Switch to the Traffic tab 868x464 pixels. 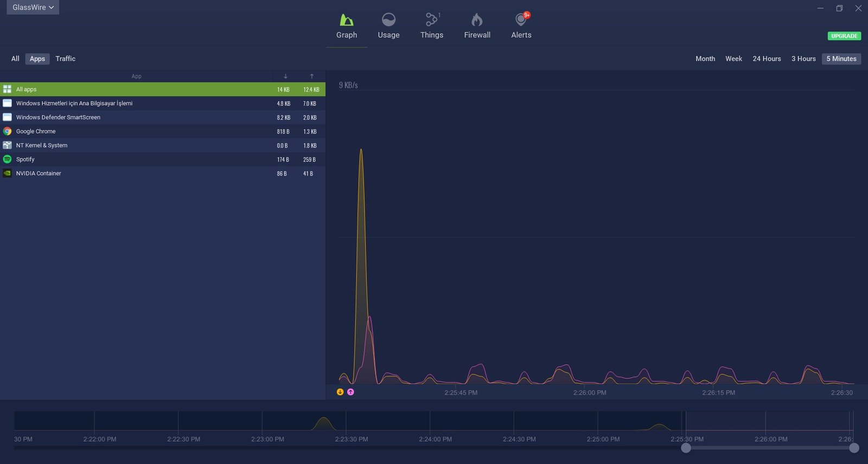pyautogui.click(x=65, y=59)
